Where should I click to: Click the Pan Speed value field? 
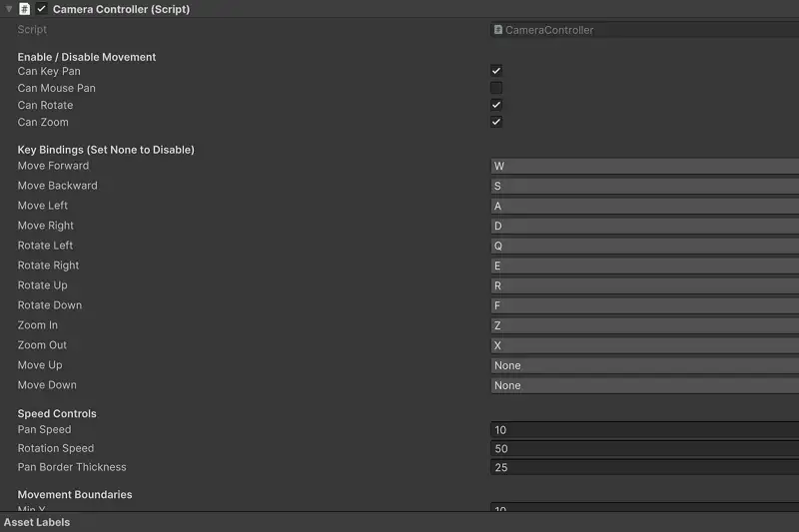tap(644, 429)
